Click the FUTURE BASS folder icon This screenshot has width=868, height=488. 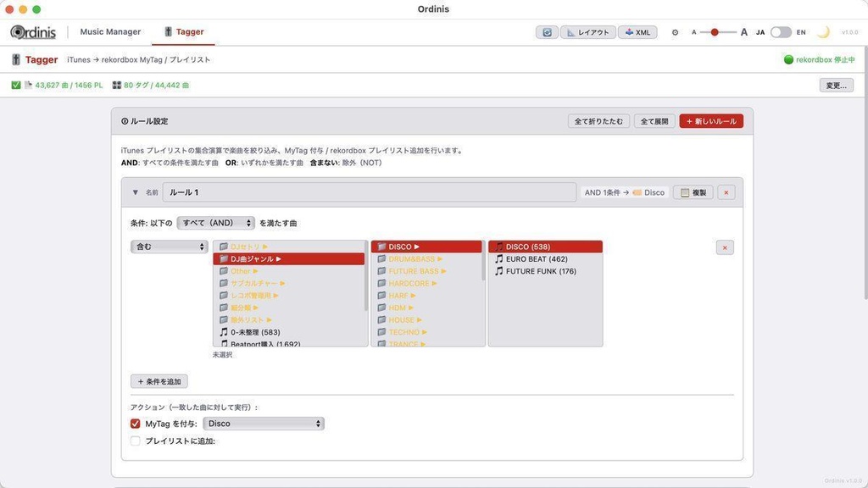click(x=381, y=271)
